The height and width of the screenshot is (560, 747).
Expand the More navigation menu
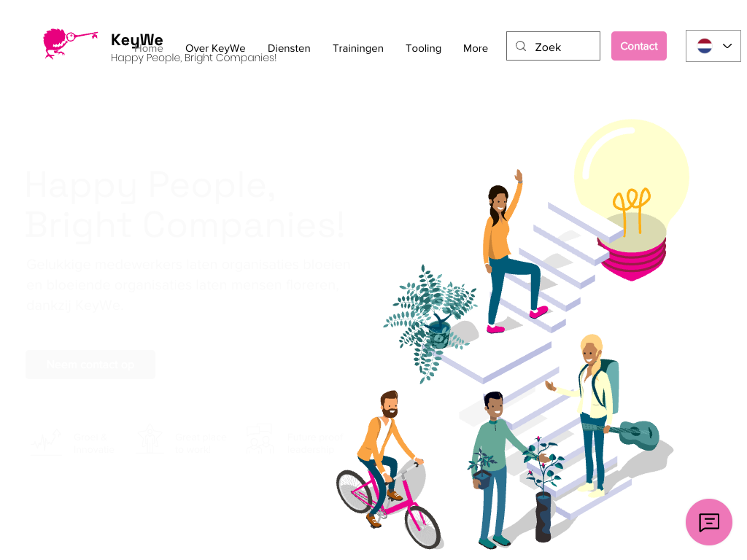[476, 48]
